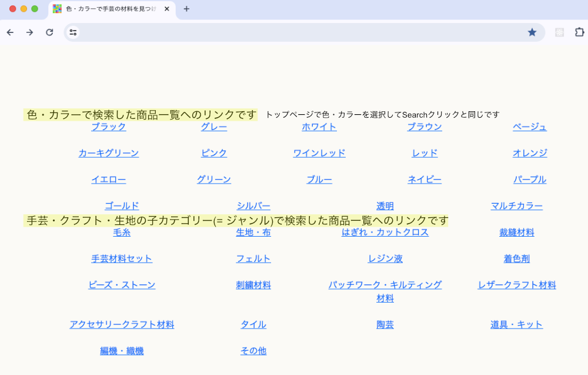Open the 刺繍材料 category link
The width and height of the screenshot is (588, 375).
(x=253, y=286)
